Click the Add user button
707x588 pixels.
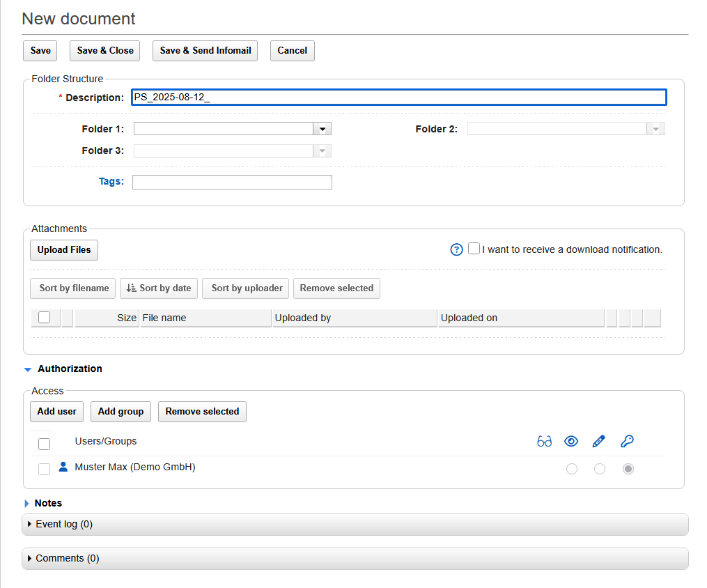56,412
